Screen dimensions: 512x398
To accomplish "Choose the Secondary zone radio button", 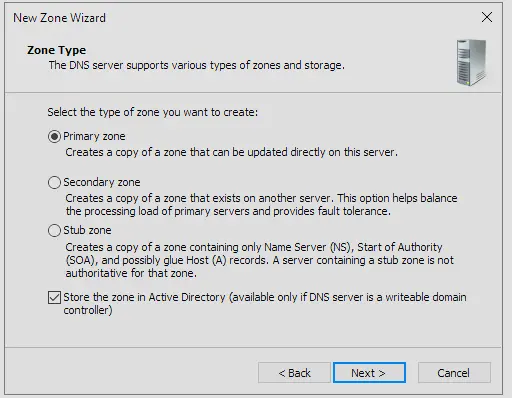I will pyautogui.click(x=54, y=182).
